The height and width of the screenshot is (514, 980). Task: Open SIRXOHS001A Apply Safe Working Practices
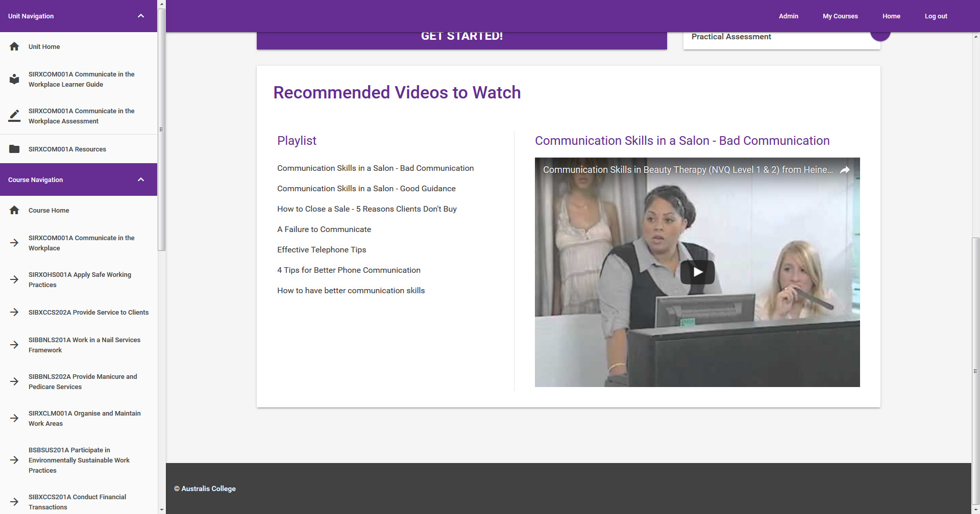(x=80, y=279)
